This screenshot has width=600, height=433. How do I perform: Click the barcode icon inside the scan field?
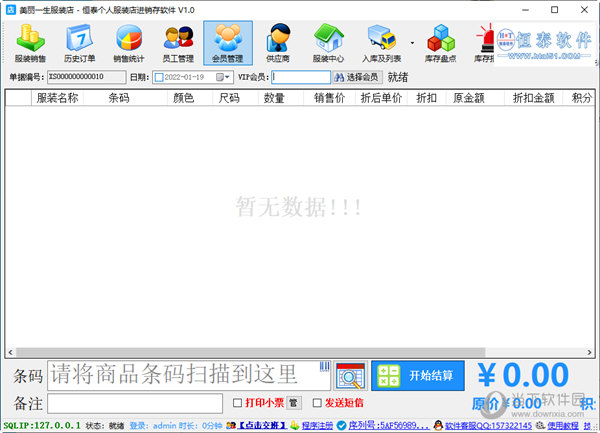point(324,367)
